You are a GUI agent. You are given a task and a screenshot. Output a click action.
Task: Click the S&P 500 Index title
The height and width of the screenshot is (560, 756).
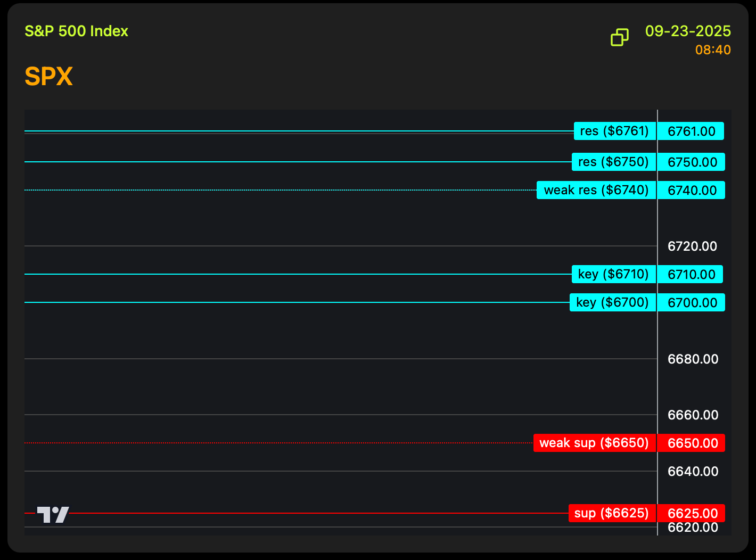coord(76,31)
